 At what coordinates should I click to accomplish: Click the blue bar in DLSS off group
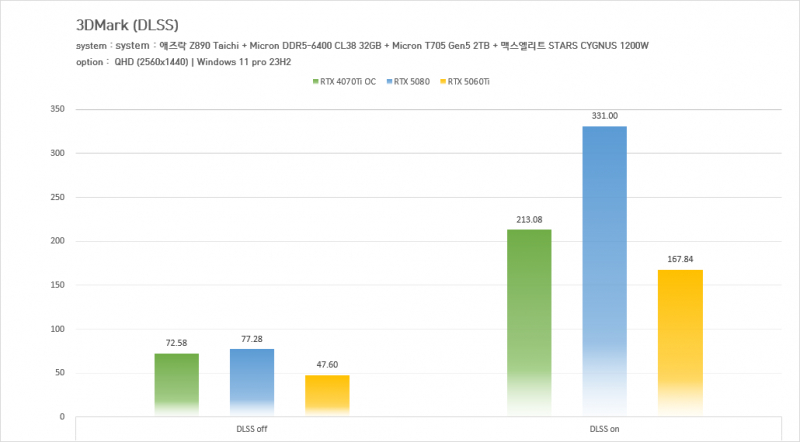coord(251,382)
